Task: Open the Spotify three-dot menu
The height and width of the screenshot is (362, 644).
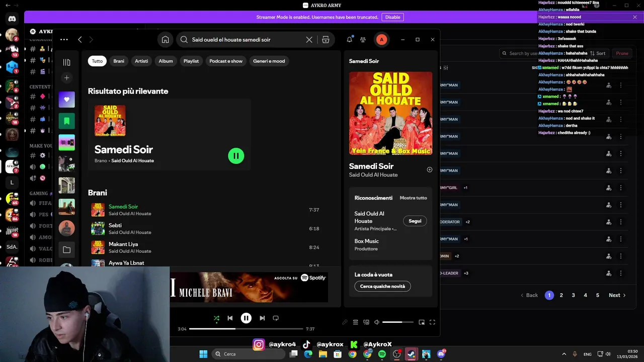Action: click(x=64, y=39)
